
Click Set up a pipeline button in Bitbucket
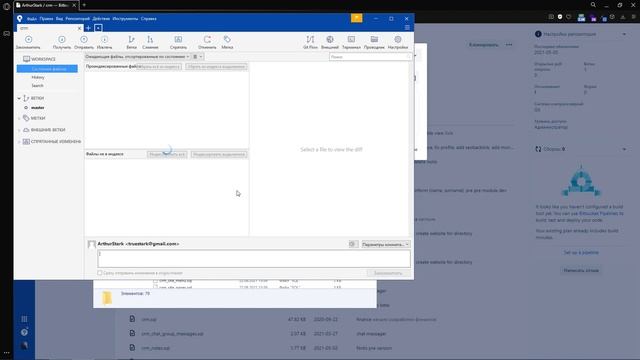tap(581, 253)
